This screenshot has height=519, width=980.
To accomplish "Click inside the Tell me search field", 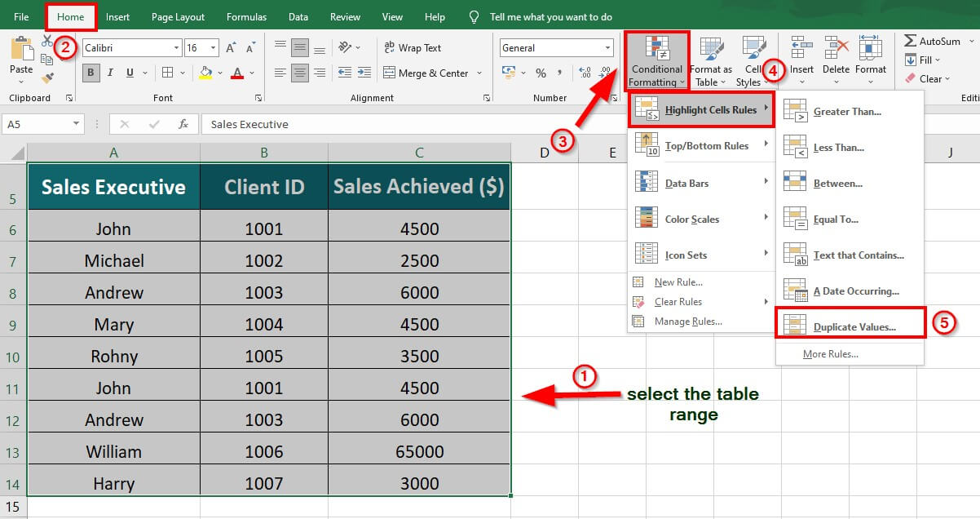I will coord(550,17).
